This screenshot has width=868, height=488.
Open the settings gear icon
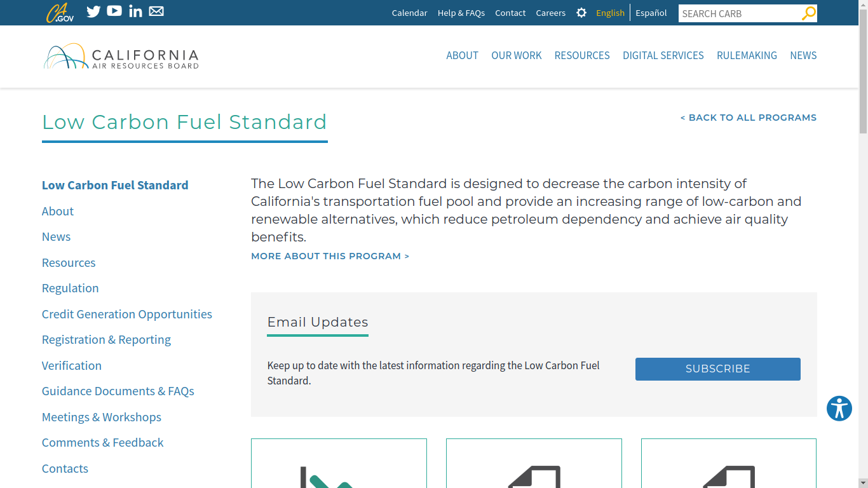[x=581, y=13]
